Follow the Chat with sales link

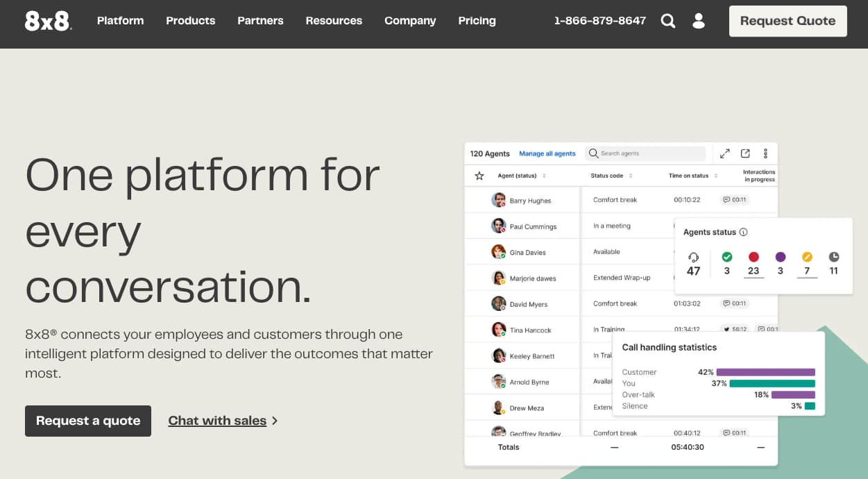point(217,421)
